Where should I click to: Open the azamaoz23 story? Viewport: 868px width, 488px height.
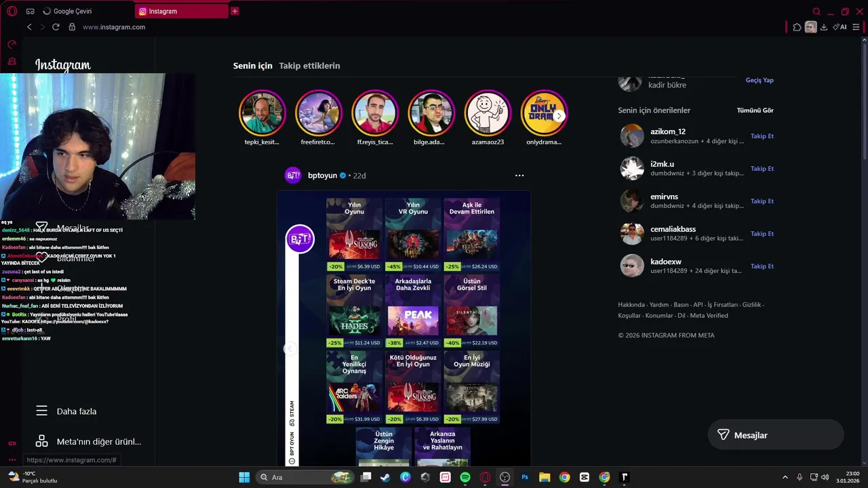(x=487, y=114)
